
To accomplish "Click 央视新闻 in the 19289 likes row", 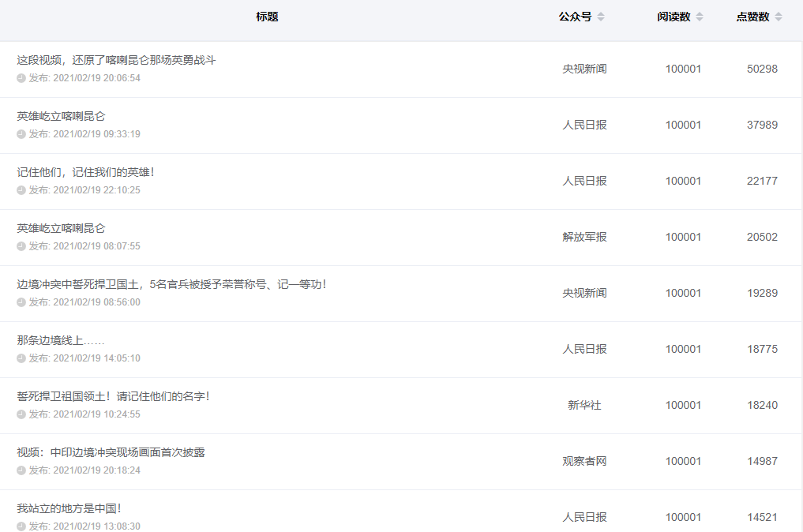I will (x=584, y=294).
